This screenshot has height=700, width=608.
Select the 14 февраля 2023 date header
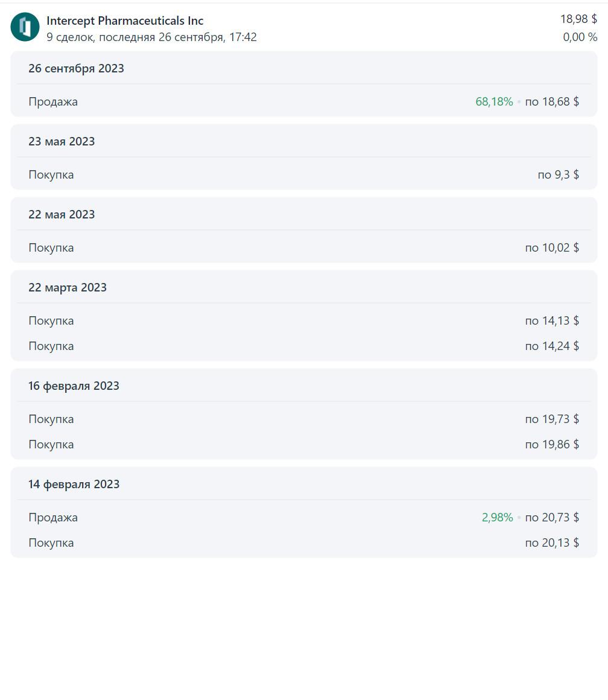click(x=74, y=485)
